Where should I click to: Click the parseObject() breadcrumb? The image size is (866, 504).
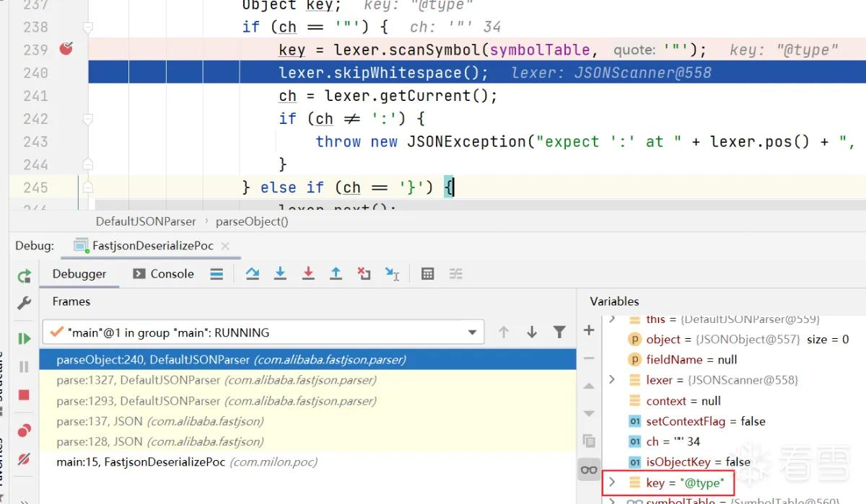click(252, 221)
